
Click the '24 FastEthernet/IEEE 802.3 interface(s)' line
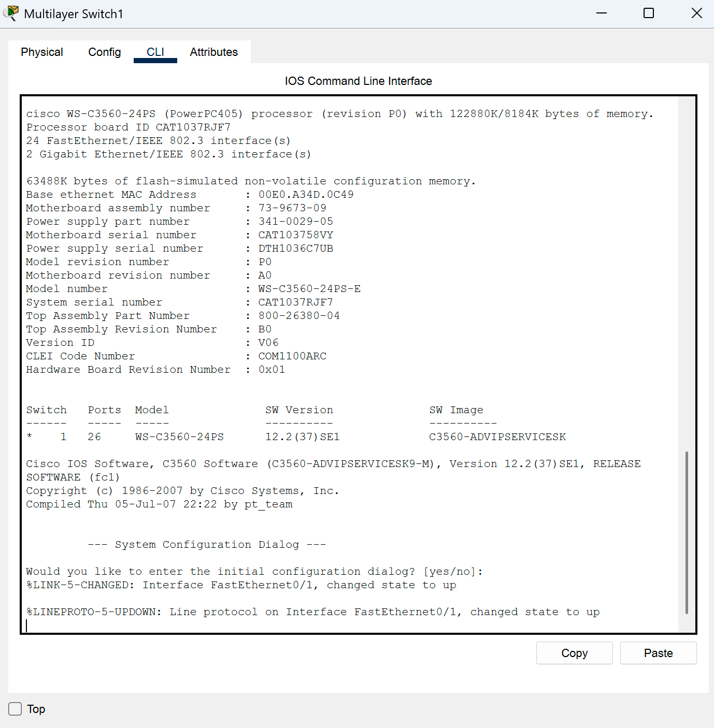tap(159, 141)
